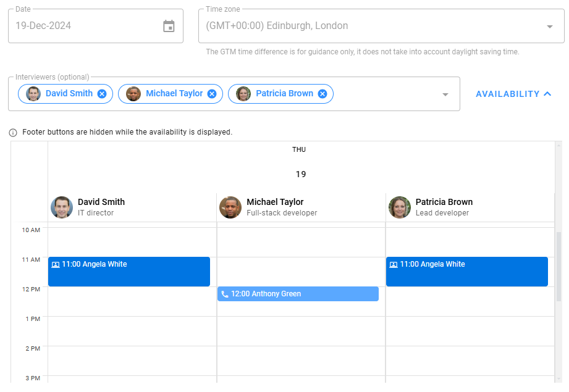Remove David Smith interviewer chip

(x=102, y=94)
